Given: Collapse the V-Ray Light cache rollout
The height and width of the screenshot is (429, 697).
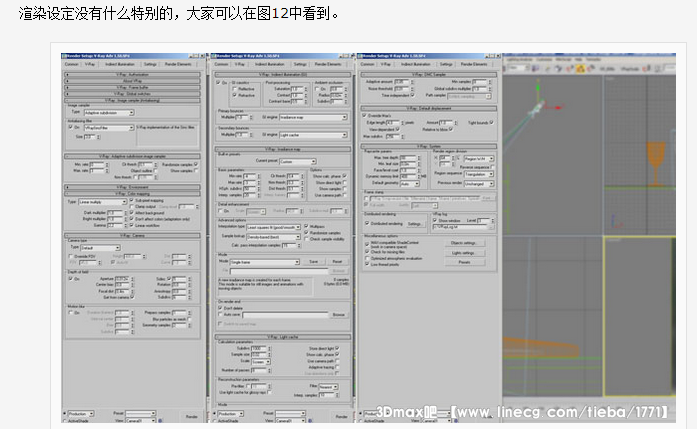Looking at the screenshot, I should pyautogui.click(x=283, y=337).
